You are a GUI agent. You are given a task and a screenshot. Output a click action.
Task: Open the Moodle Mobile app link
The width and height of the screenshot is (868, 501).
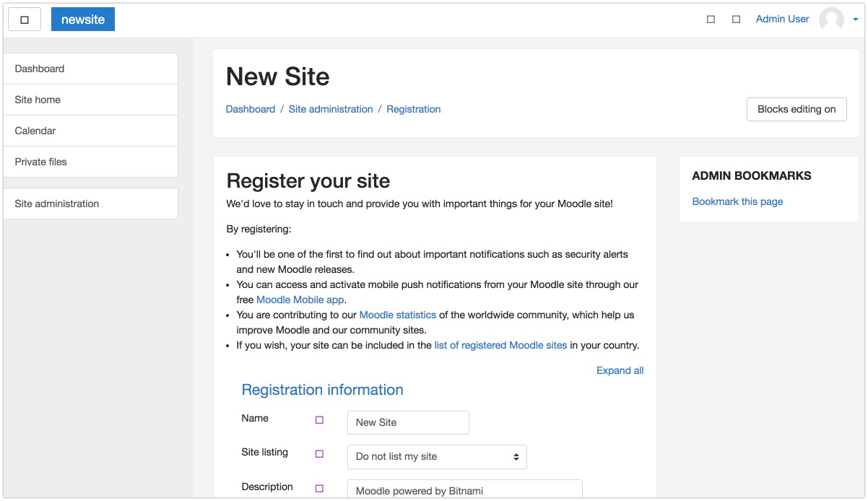tap(300, 300)
